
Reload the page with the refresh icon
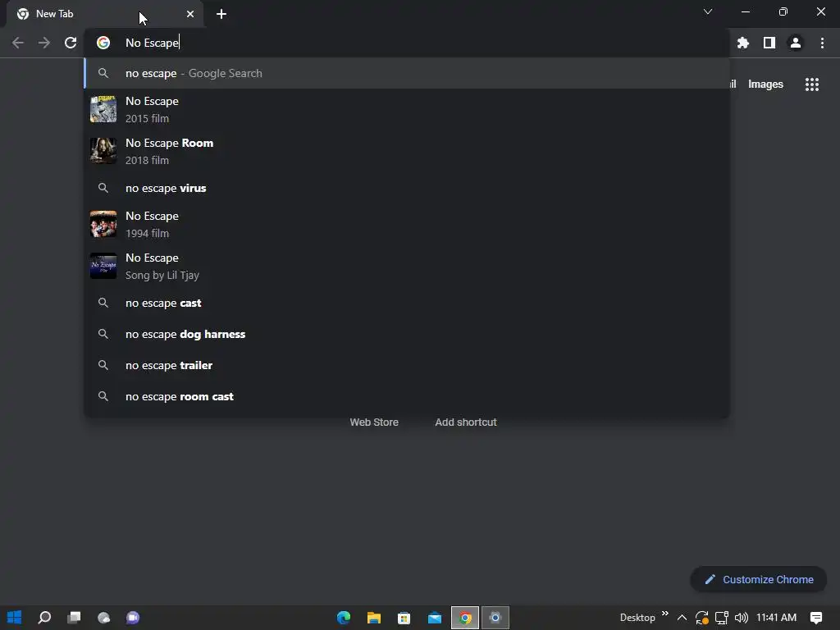pyautogui.click(x=71, y=43)
